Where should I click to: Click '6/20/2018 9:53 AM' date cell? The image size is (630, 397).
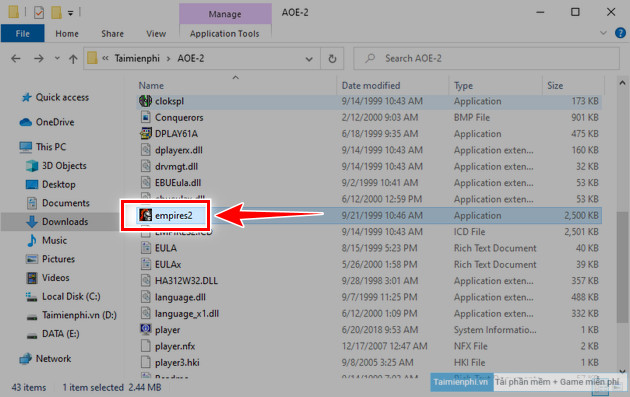(x=380, y=330)
